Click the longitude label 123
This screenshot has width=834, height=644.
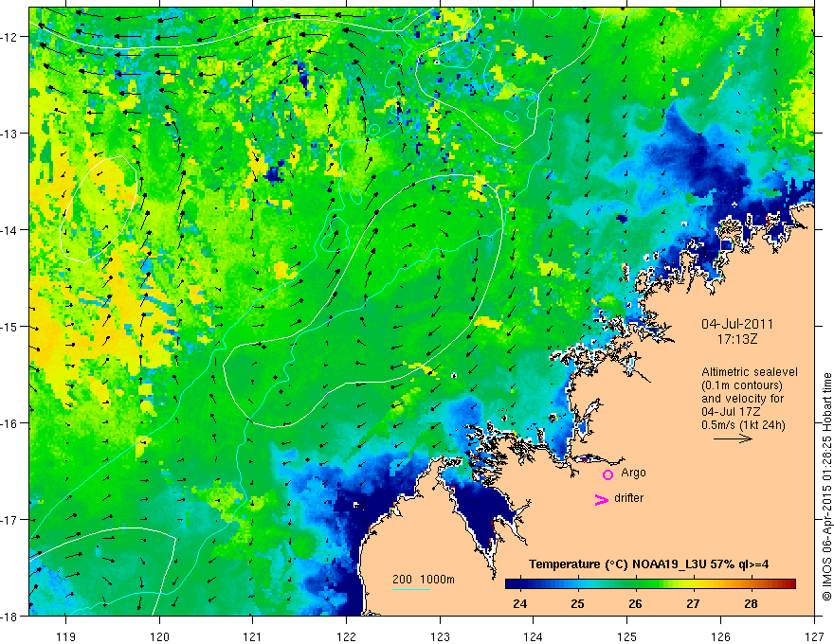pyautogui.click(x=440, y=636)
